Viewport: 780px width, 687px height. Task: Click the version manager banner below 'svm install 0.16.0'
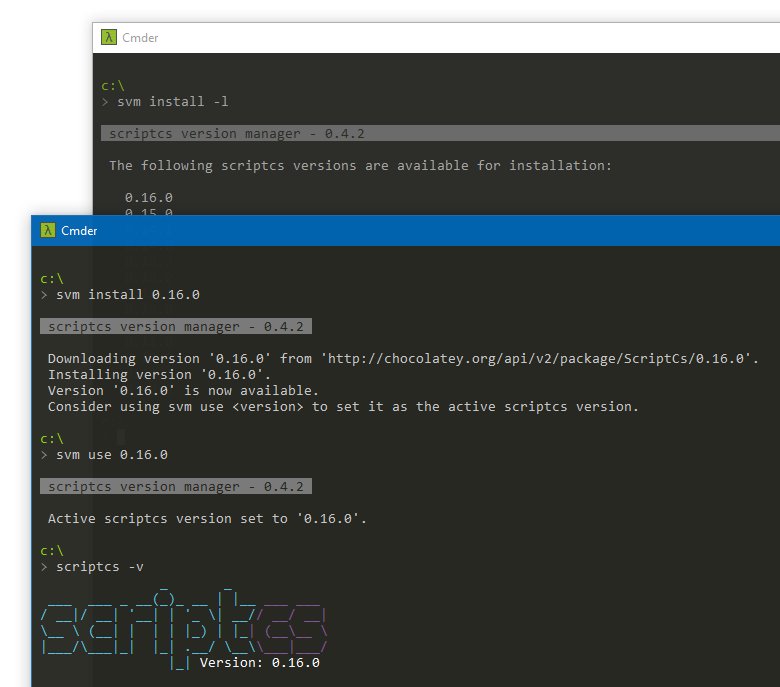[x=176, y=326]
